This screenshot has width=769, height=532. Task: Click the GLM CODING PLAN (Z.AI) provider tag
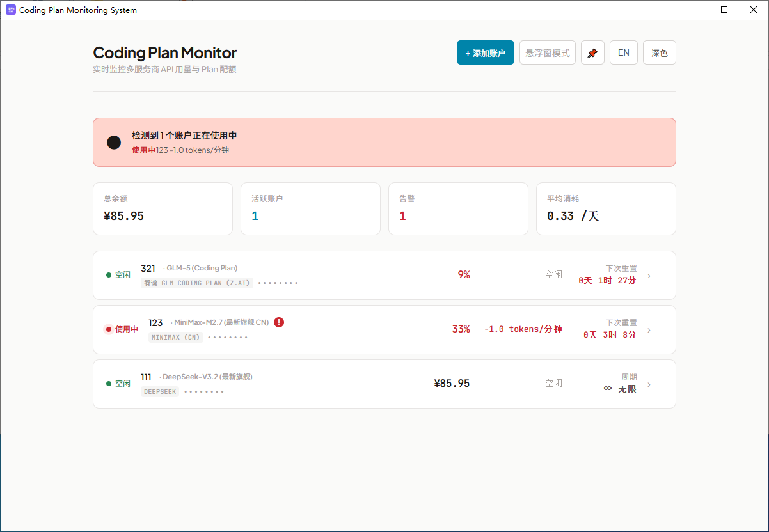pos(197,283)
